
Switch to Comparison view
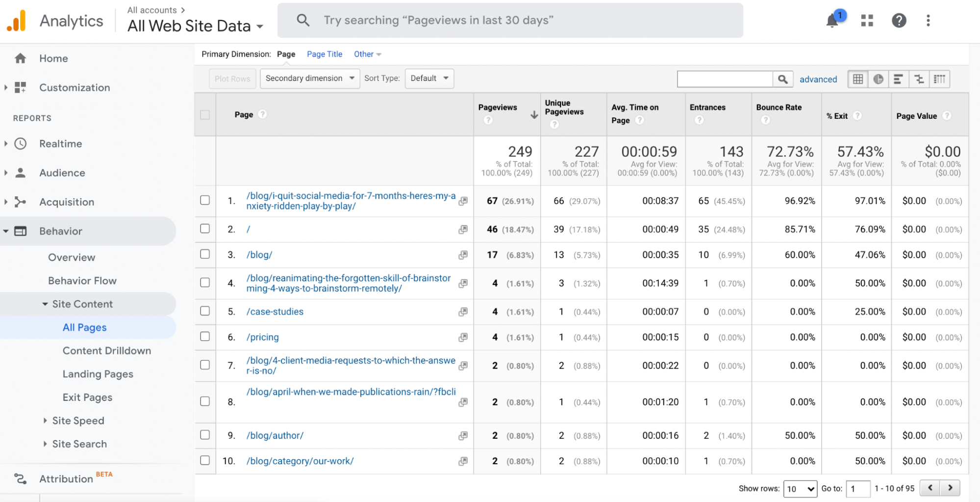click(x=919, y=79)
